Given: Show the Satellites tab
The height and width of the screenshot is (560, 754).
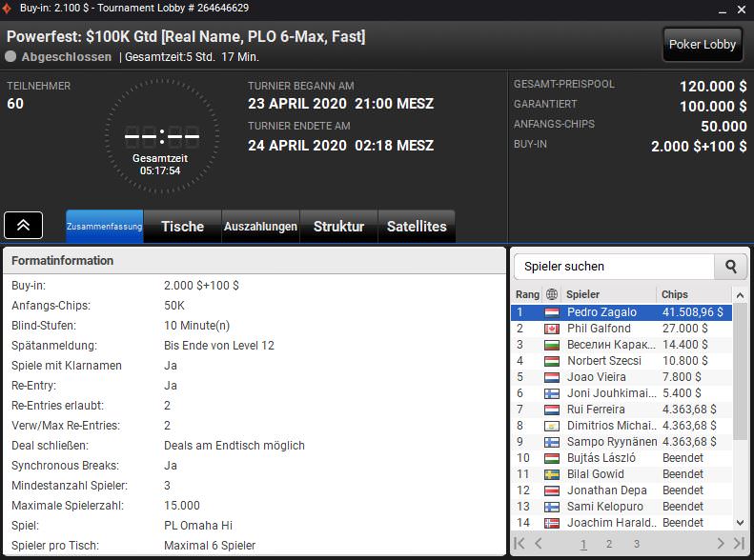Looking at the screenshot, I should pyautogui.click(x=417, y=227).
